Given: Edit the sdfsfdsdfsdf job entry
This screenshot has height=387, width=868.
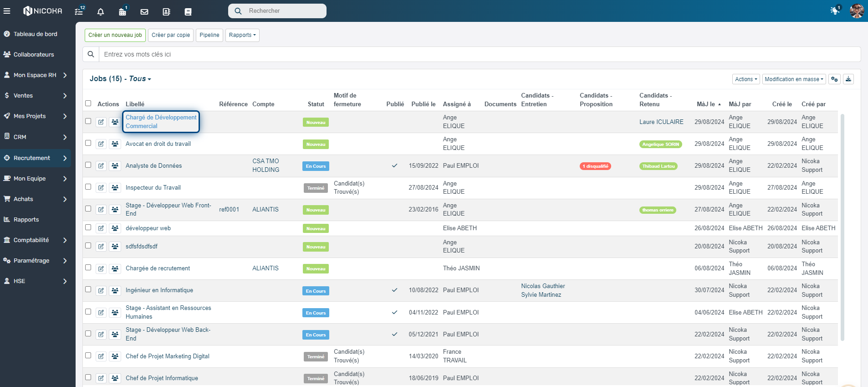Looking at the screenshot, I should [x=101, y=247].
